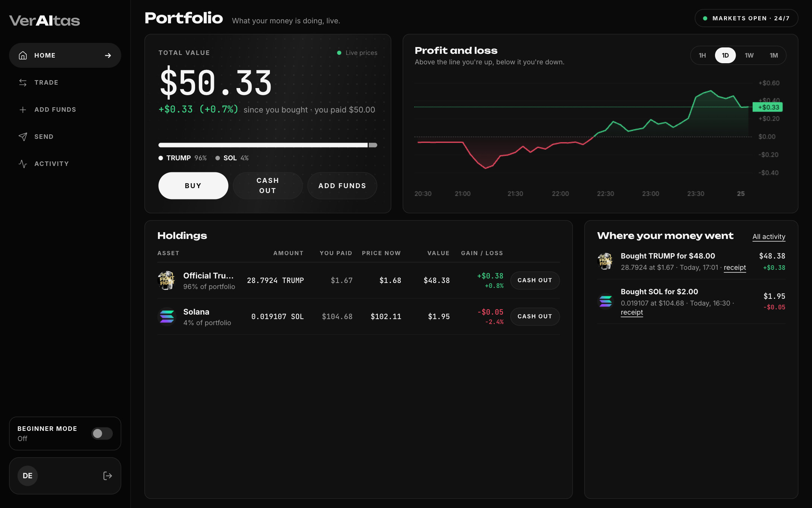Click the Solana logo in Holdings table
The width and height of the screenshot is (812, 508).
click(167, 316)
